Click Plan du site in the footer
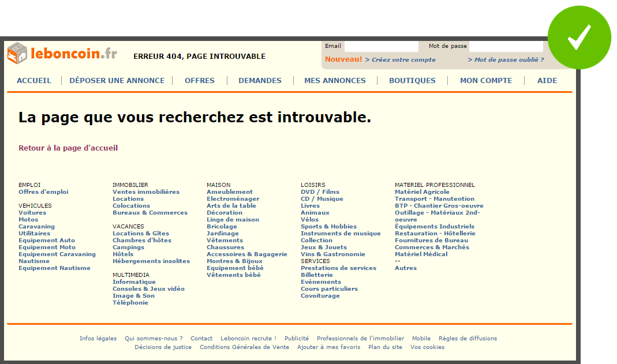617x364 pixels. point(385,347)
